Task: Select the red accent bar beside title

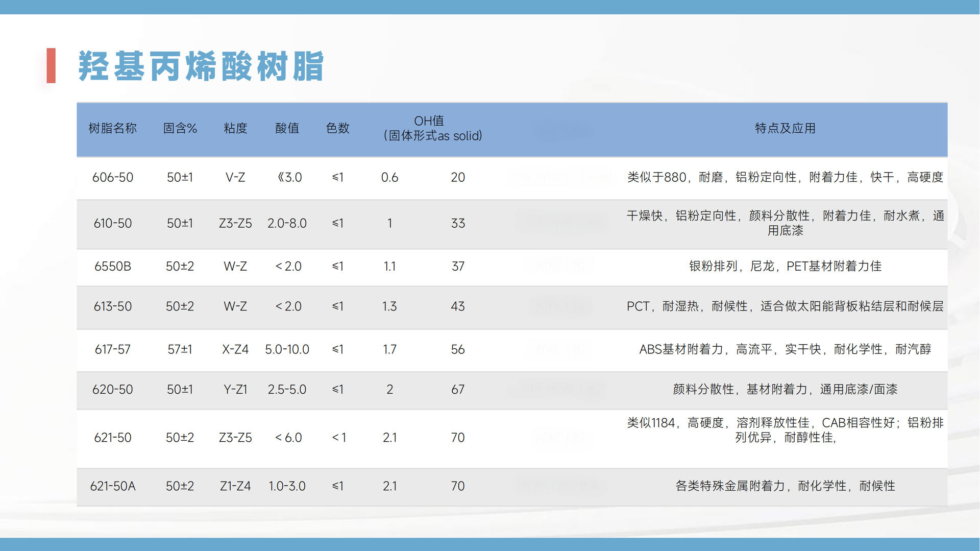Action: [x=51, y=65]
